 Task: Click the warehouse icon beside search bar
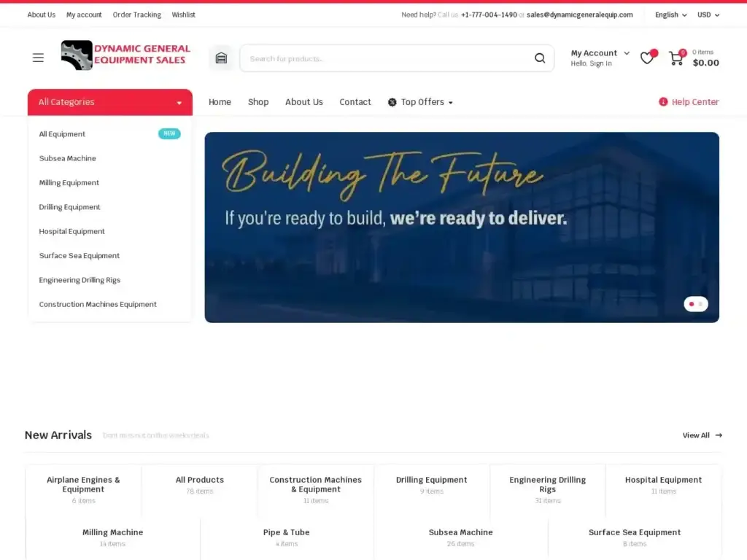[x=221, y=58]
